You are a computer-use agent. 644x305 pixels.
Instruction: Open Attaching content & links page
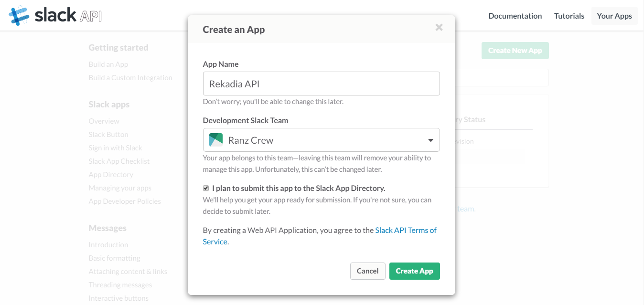(x=128, y=271)
